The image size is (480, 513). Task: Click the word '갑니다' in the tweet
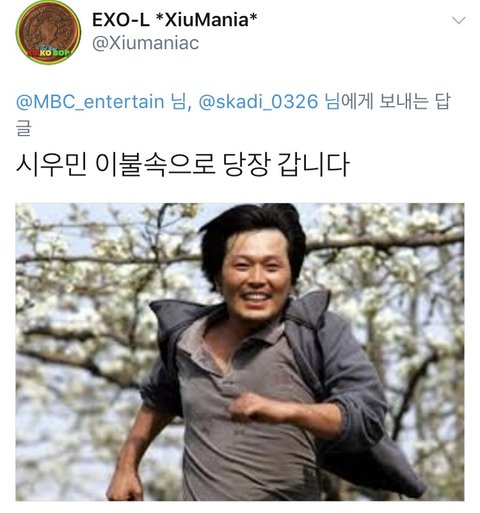pyautogui.click(x=313, y=164)
